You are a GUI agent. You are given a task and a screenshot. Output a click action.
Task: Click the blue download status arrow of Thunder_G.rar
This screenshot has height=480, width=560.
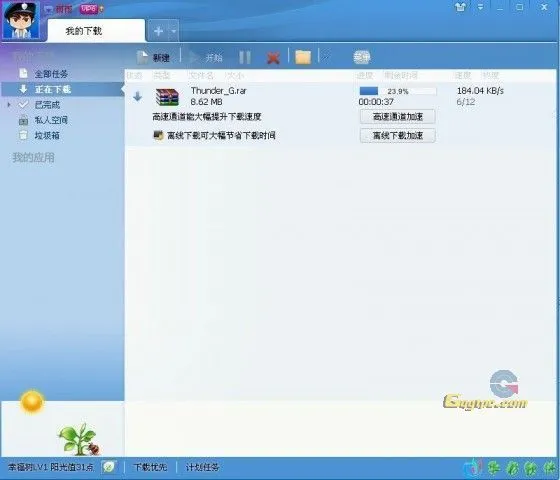138,96
